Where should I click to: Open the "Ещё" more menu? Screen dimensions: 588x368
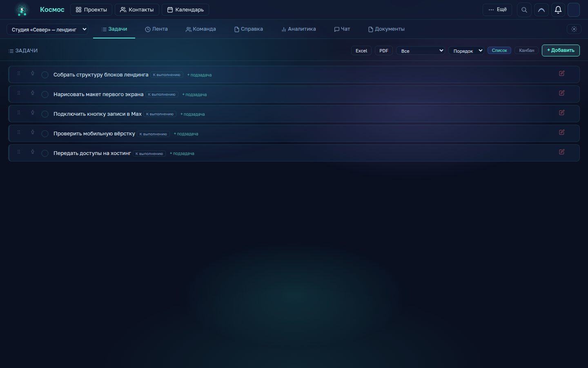pos(497,10)
